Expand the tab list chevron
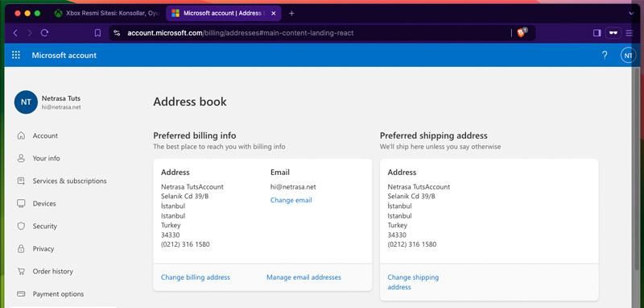Screen dimensions: 644x308 click(631, 13)
